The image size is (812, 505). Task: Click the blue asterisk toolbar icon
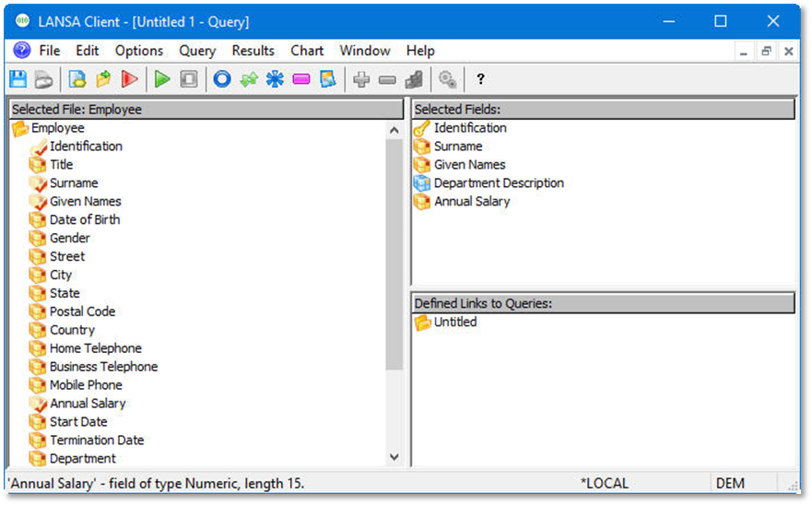(x=275, y=79)
